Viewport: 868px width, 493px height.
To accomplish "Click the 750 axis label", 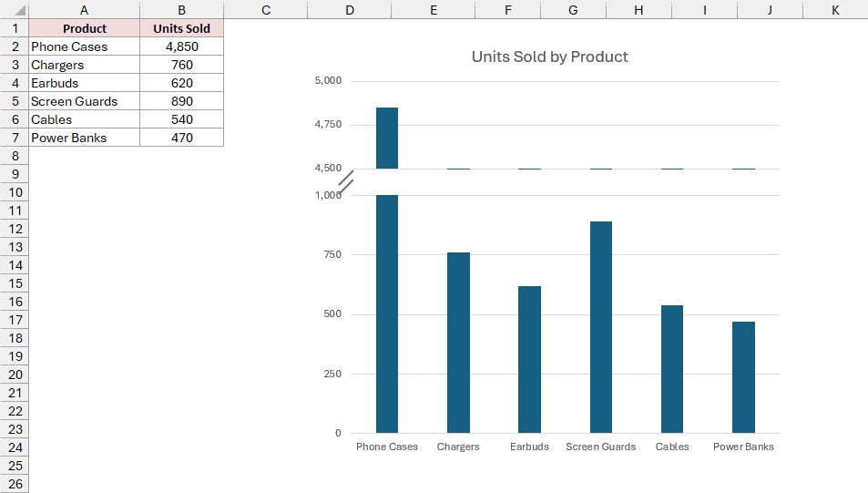I will point(332,254).
